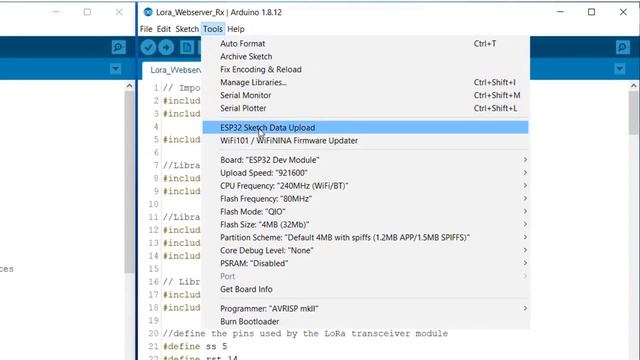
Task: Expand Upload Speed: "921600" submenu
Action: coord(365,173)
